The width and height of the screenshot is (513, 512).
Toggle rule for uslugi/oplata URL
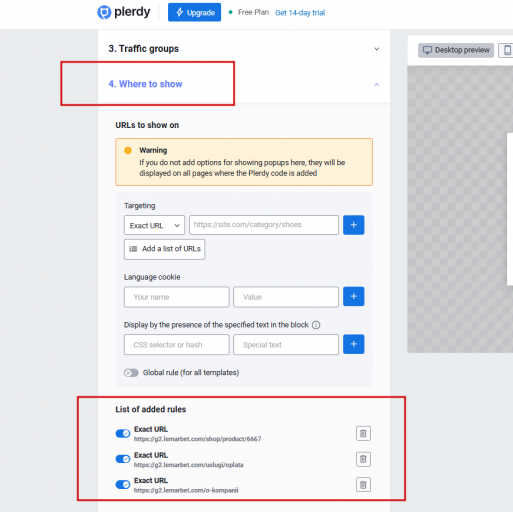click(x=123, y=459)
